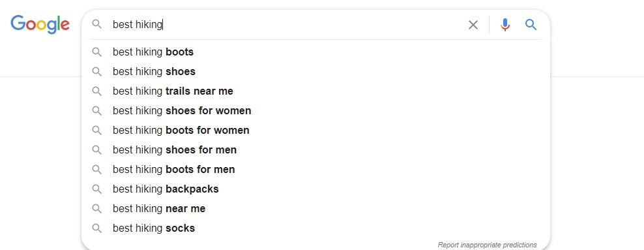Viewport: 644px width, 250px height.
Task: Select 'best hiking near me' suggestion
Action: (315, 208)
